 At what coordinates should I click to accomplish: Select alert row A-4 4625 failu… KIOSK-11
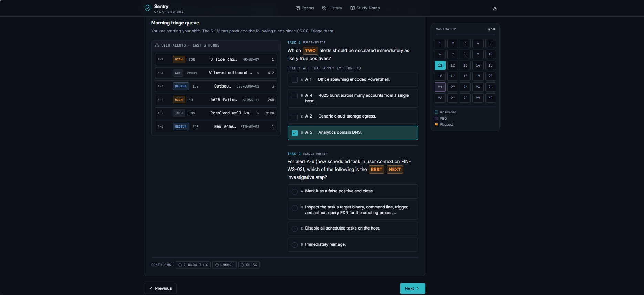[216, 100]
